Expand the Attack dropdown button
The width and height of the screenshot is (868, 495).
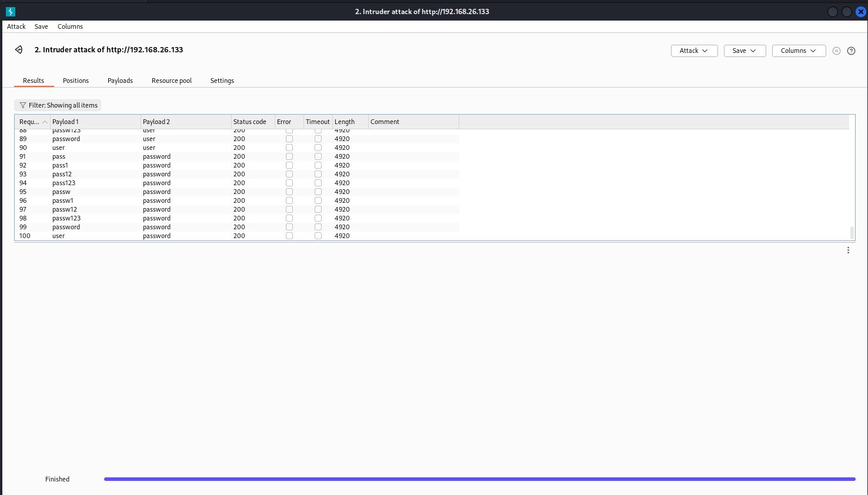(x=694, y=51)
